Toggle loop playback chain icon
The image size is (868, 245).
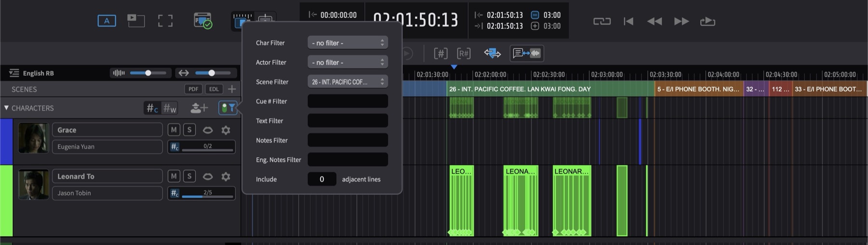pos(602,21)
